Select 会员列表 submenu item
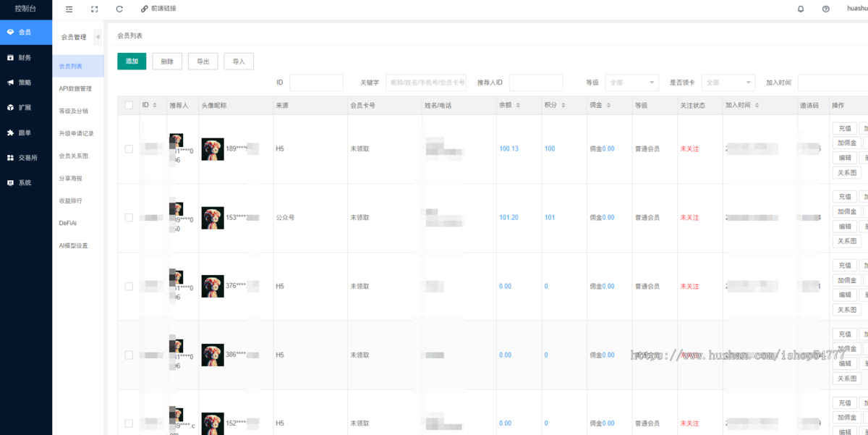Screen dimensions: 868x435 [x=78, y=66]
